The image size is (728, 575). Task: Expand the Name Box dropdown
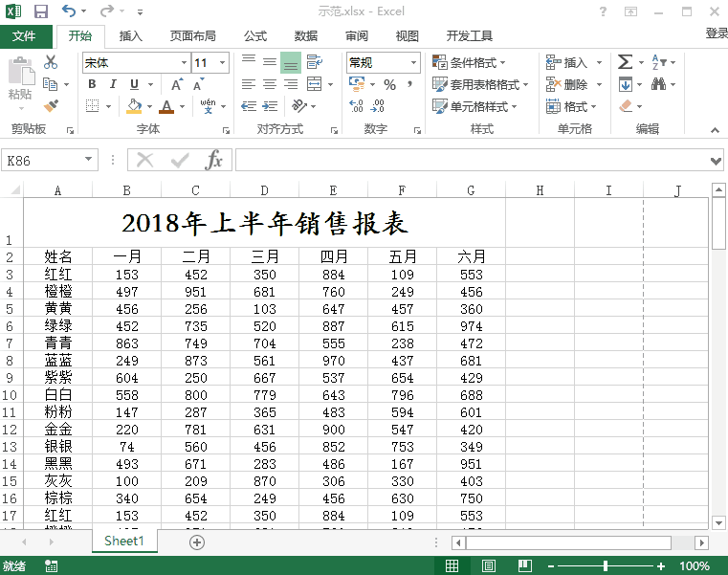[x=88, y=160]
